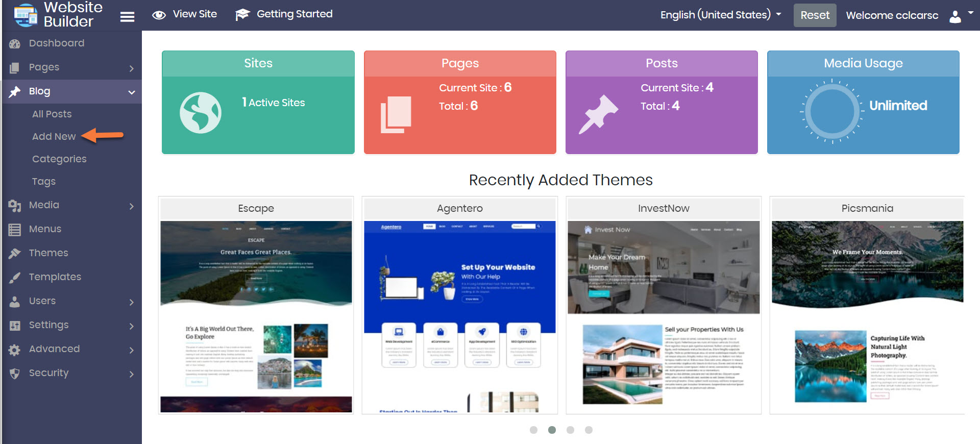
Task: Click the hamburger menu icon
Action: pyautogui.click(x=127, y=17)
